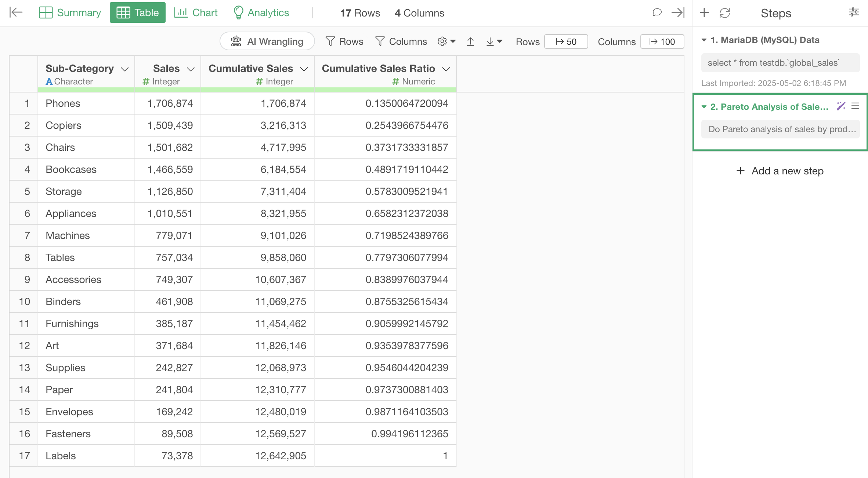The height and width of the screenshot is (478, 868).
Task: Select row number 1
Action: (24, 103)
